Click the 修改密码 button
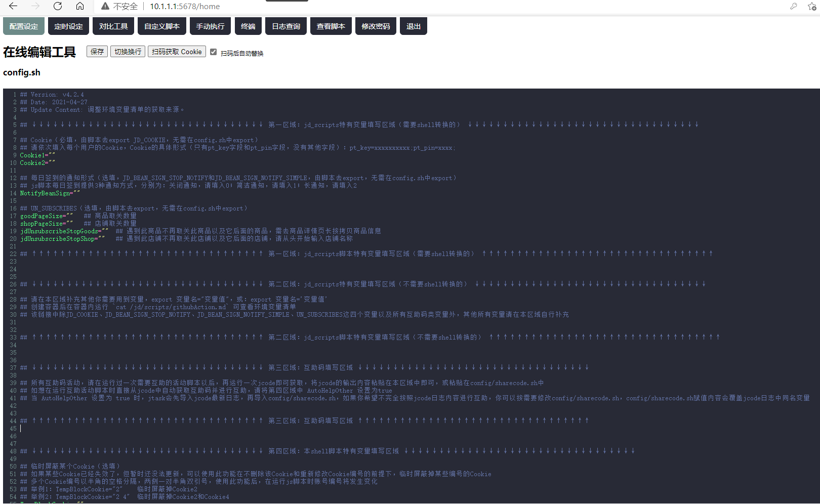 tap(376, 26)
